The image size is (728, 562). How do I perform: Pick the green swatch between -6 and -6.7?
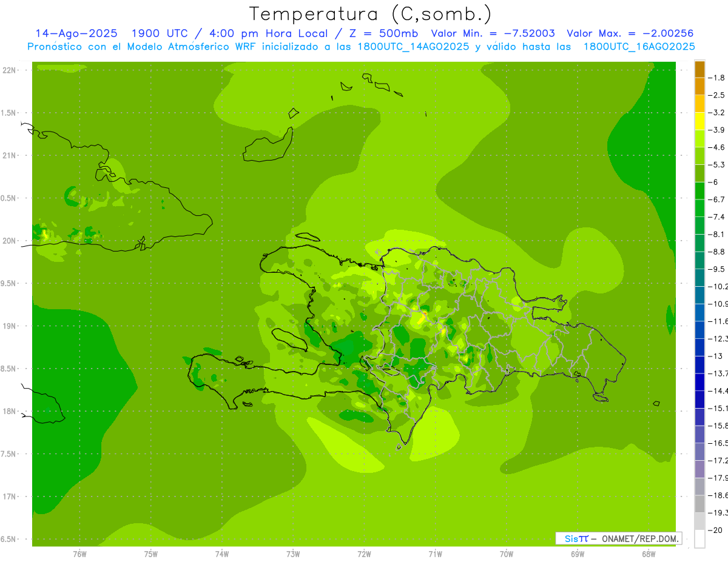(699, 191)
